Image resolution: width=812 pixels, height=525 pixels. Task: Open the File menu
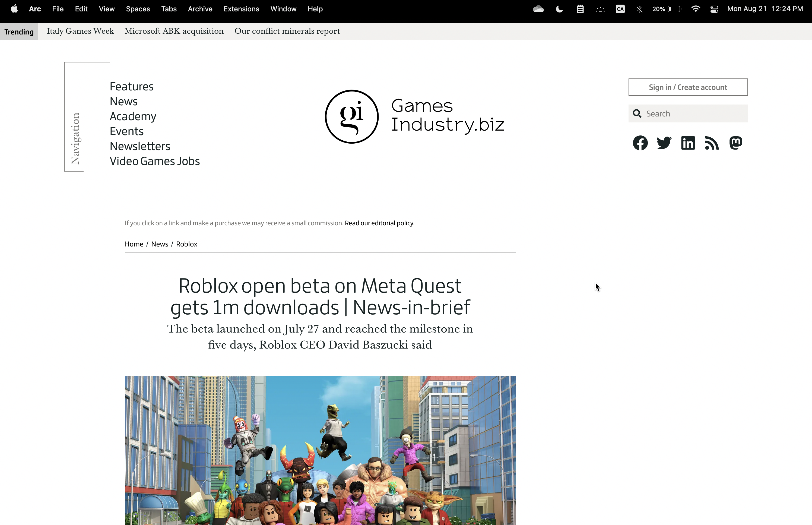pos(58,9)
